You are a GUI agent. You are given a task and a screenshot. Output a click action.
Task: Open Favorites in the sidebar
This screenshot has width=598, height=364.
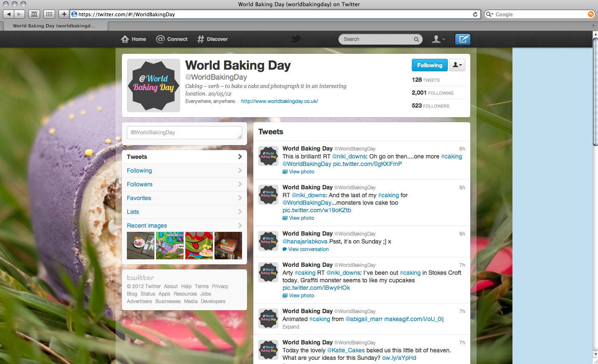(x=184, y=198)
